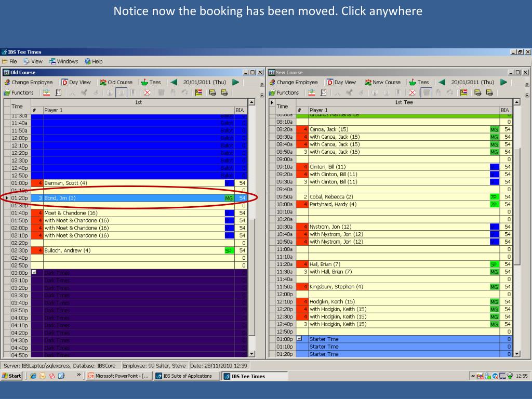Image resolution: width=532 pixels, height=399 pixels.
Task: Click the red X icon in New Course toolbar
Action: [412, 92]
